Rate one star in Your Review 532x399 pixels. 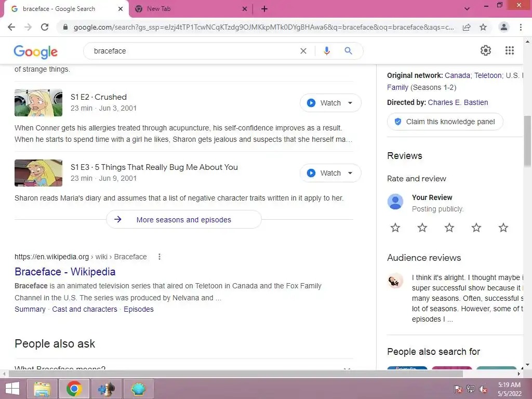pos(395,228)
